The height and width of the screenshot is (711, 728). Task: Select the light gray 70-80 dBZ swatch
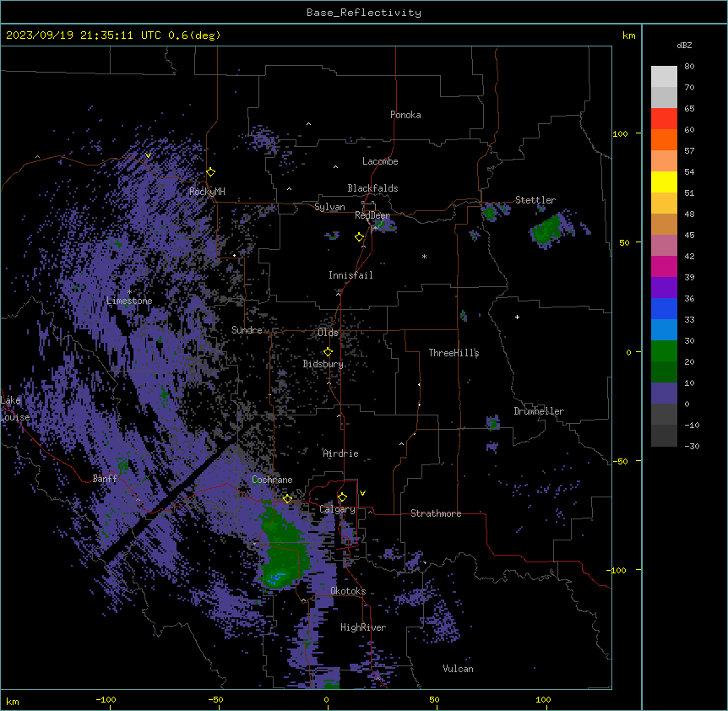coord(664,77)
